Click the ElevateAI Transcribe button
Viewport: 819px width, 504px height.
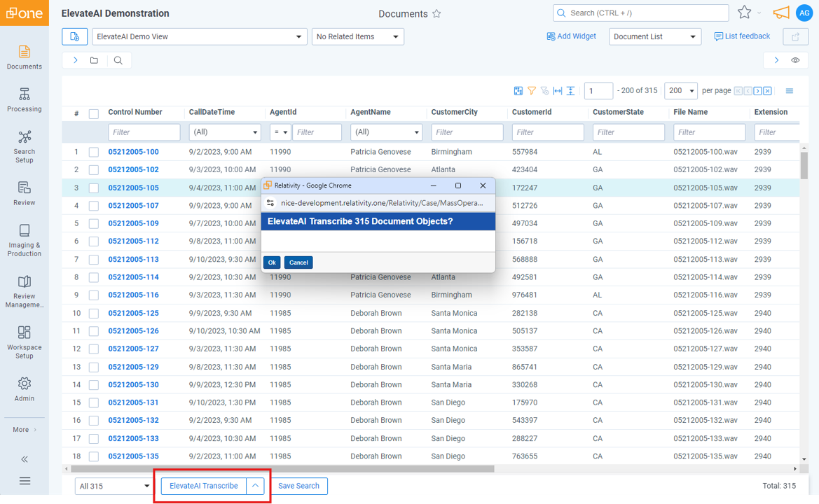204,486
